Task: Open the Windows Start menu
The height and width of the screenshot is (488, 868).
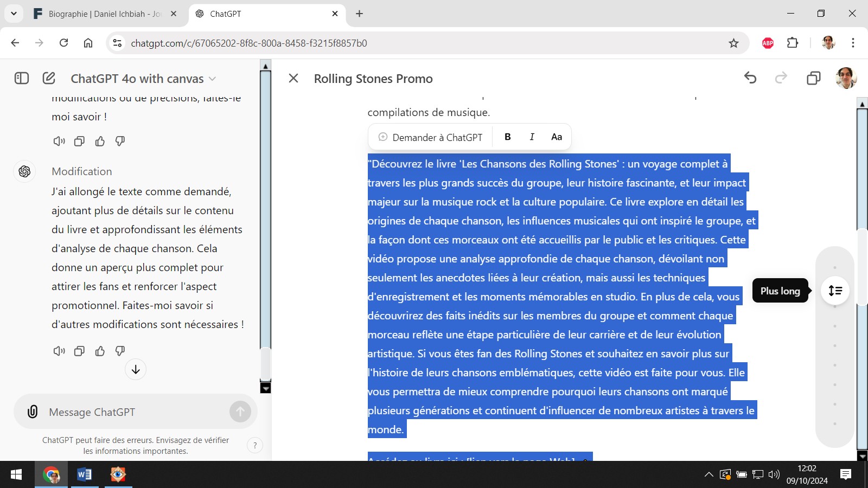Action: [16, 474]
